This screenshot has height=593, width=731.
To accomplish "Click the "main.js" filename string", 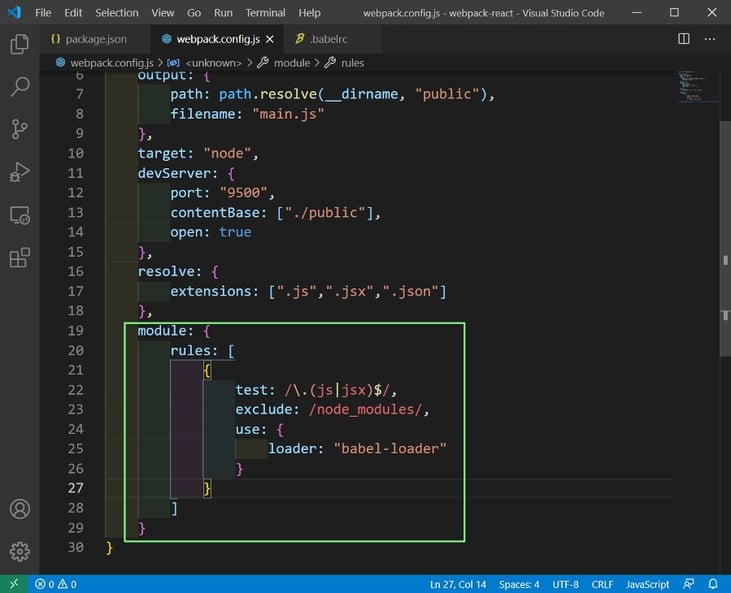I will click(x=288, y=114).
